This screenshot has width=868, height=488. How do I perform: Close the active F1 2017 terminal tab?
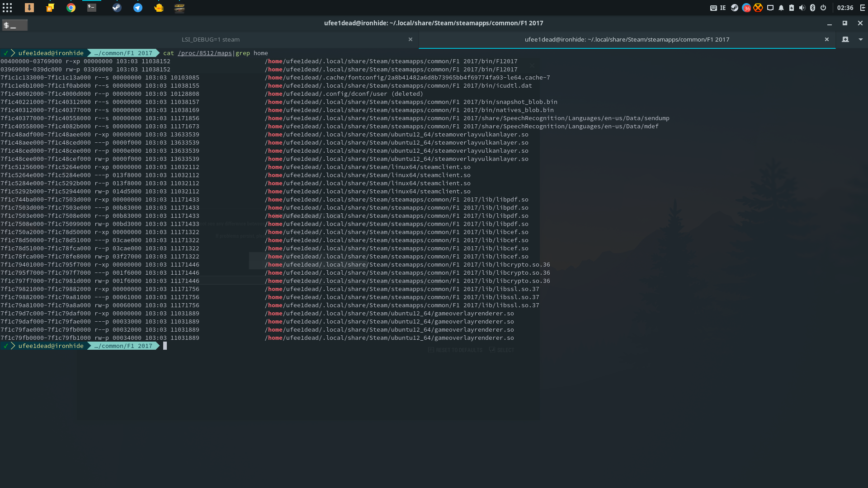click(827, 39)
